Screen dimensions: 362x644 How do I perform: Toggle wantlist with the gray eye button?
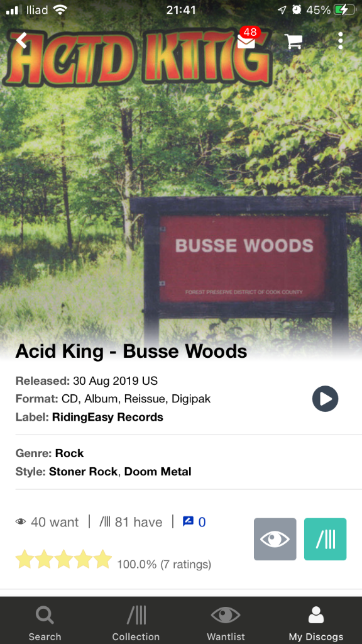pos(275,539)
